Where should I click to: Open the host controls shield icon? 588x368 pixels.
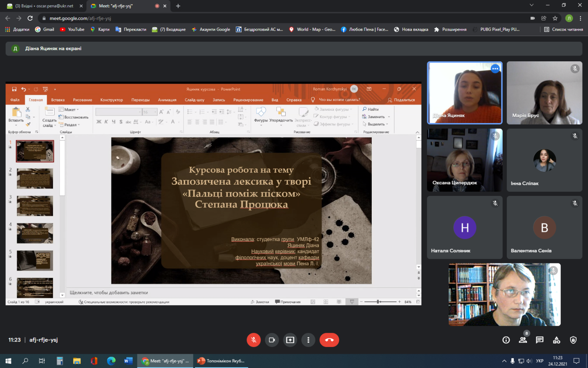tap(573, 340)
